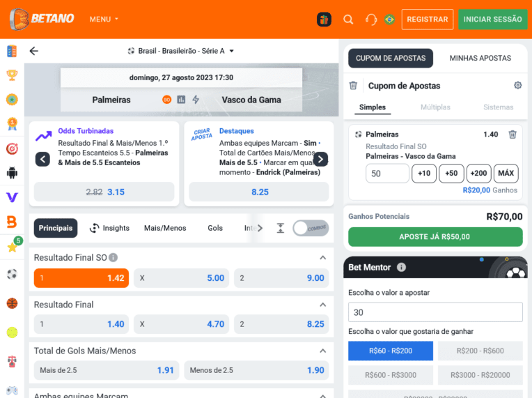532x398 pixels.
Task: Click the Brazil flag language icon
Action: [389, 20]
